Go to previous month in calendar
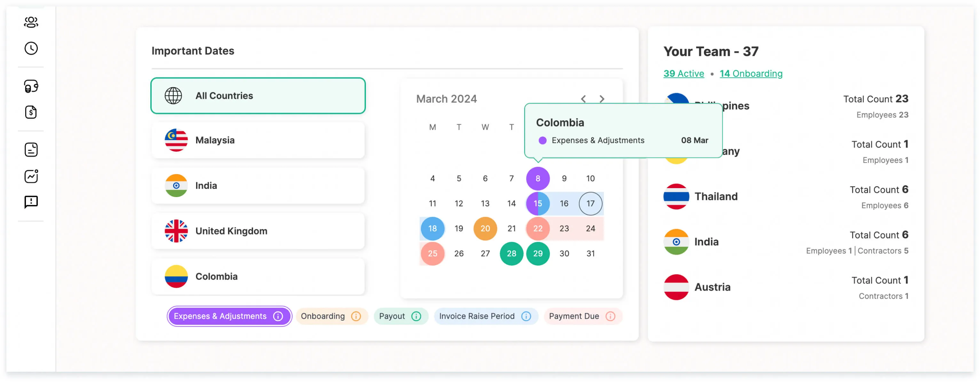 point(583,99)
